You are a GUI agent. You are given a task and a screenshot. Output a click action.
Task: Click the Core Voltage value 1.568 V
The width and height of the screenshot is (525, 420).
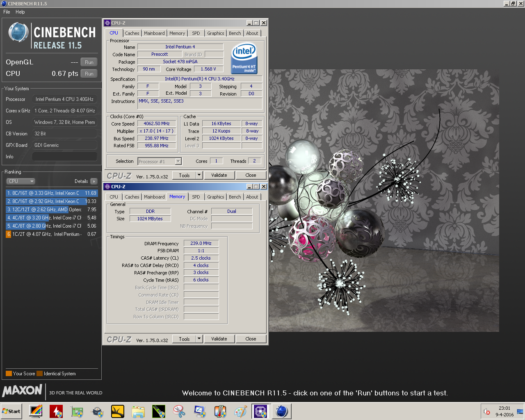tap(208, 69)
